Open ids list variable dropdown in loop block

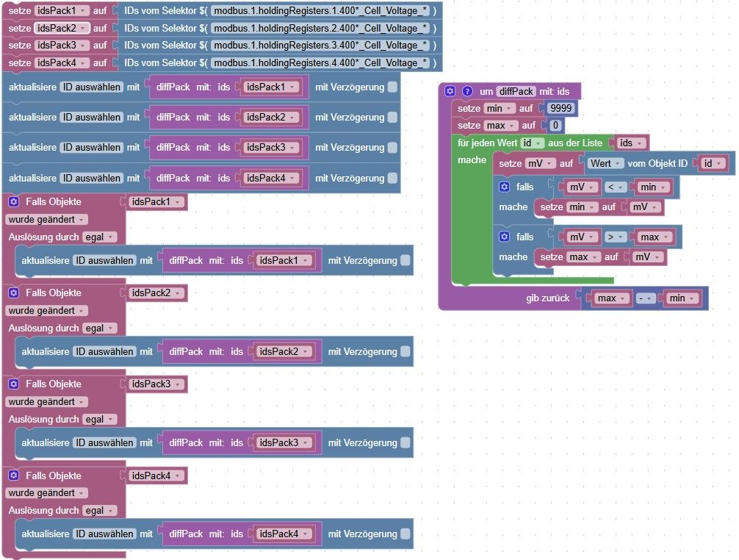click(x=630, y=143)
